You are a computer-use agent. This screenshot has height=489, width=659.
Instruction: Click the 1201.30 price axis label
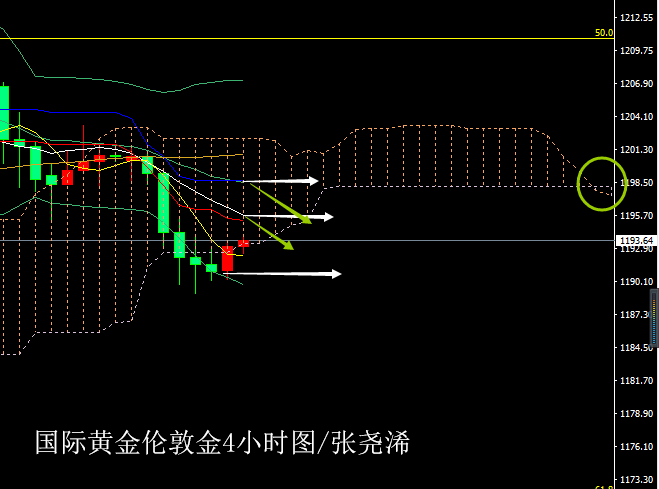point(637,150)
